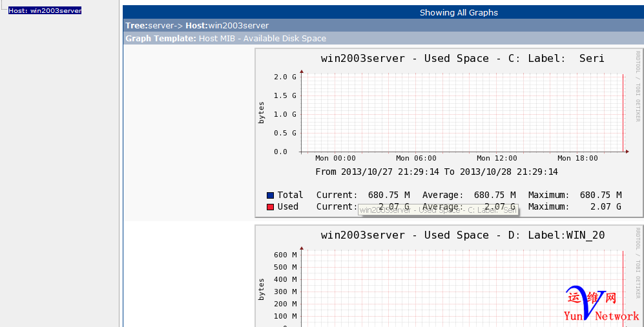
Task: Click the 'Mon 06:00' axis label in C: graph
Action: tap(416, 158)
